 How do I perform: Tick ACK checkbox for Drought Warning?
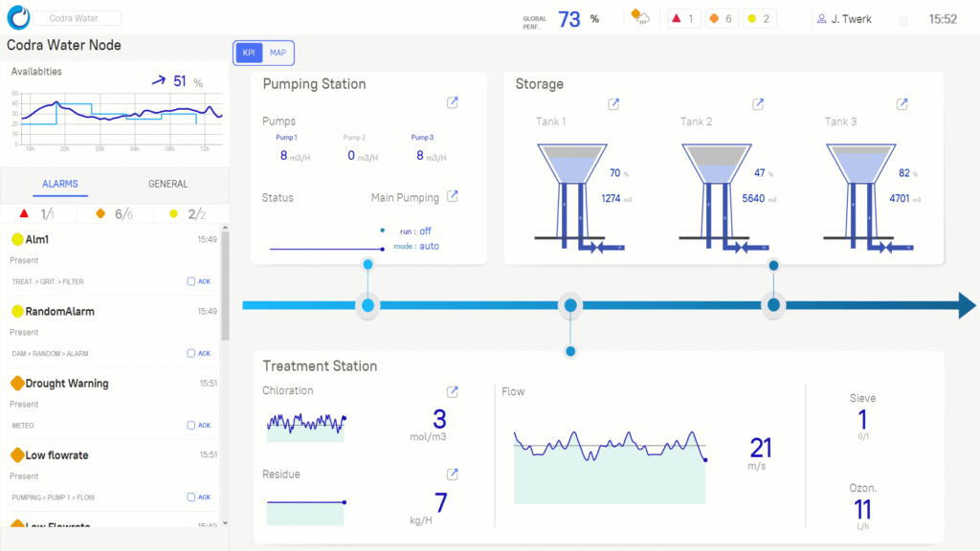pos(191,425)
